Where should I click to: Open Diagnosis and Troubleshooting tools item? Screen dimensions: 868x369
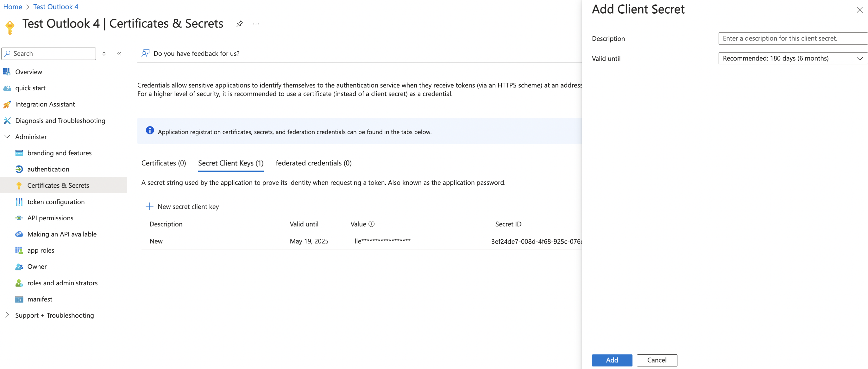[60, 121]
